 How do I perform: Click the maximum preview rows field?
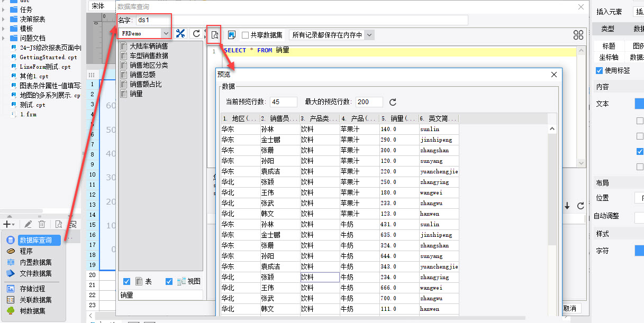[369, 102]
